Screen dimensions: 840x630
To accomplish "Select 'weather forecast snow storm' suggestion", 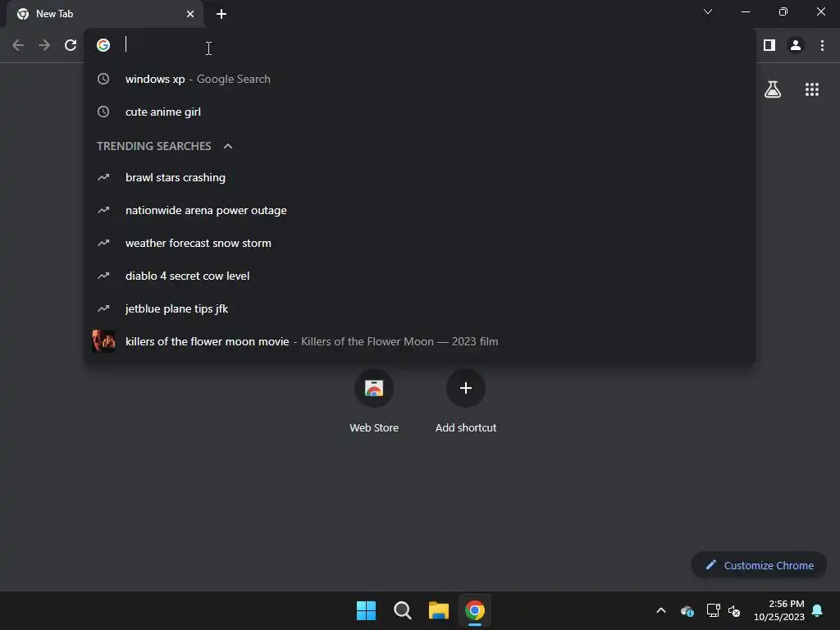I will (x=419, y=243).
